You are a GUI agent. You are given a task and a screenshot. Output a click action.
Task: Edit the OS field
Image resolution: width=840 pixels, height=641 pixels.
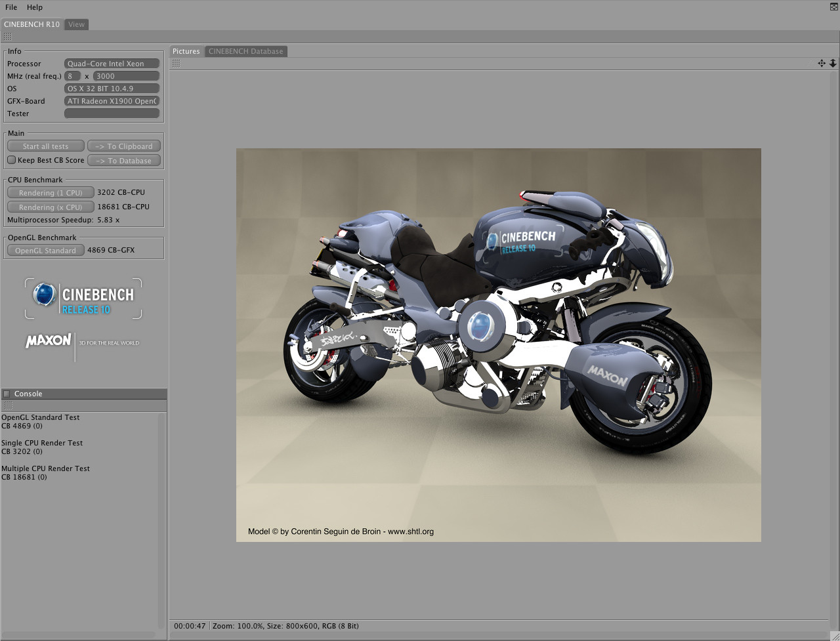[112, 89]
